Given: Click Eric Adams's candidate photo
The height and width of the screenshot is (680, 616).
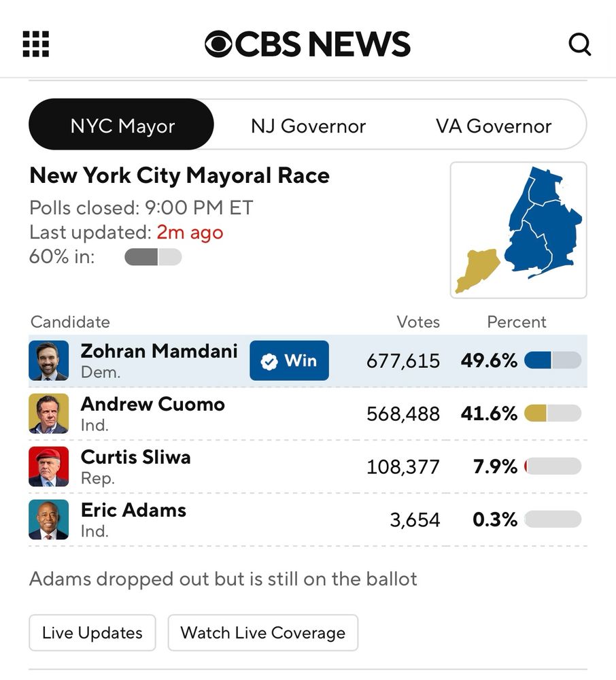Looking at the screenshot, I should pos(49,520).
